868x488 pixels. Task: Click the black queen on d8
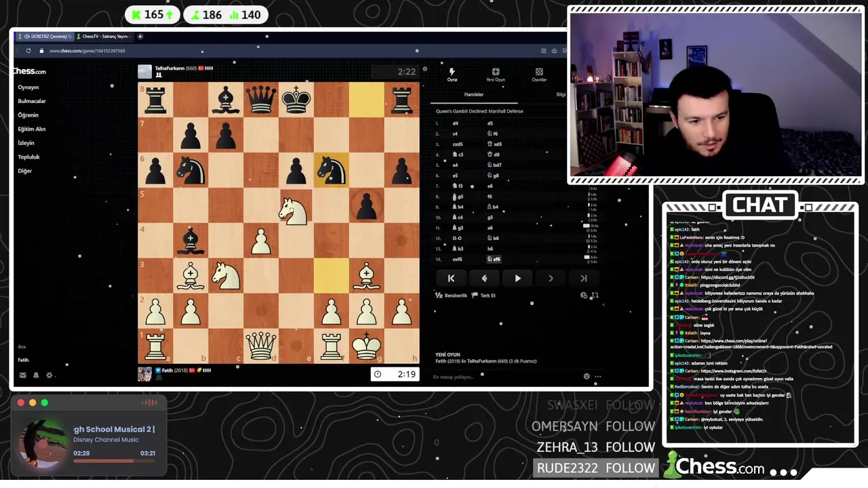260,100
